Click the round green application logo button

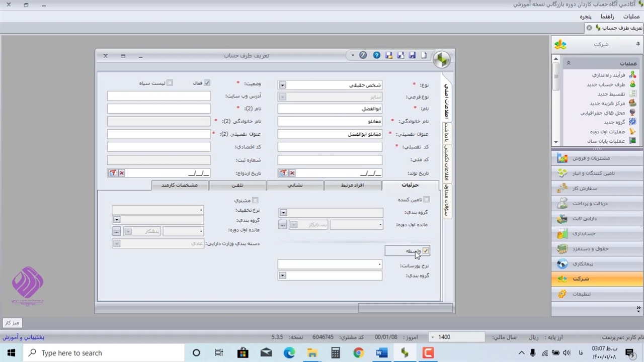point(442,60)
